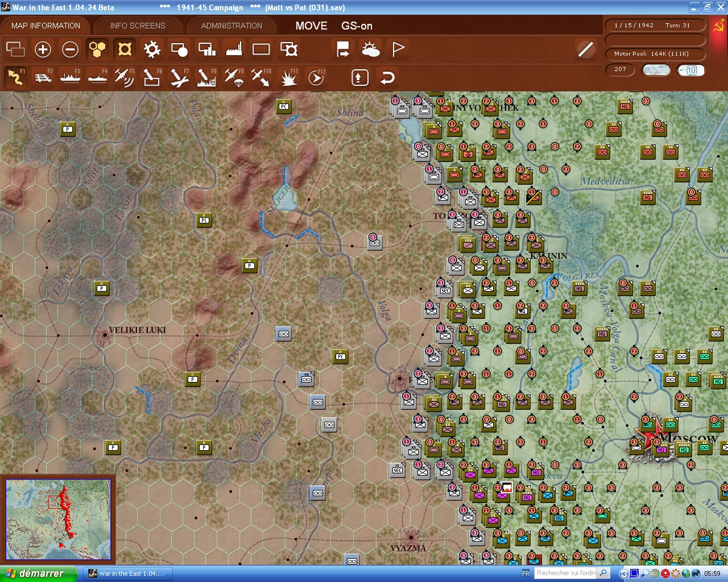Select Rail mode (F2)

click(x=43, y=77)
